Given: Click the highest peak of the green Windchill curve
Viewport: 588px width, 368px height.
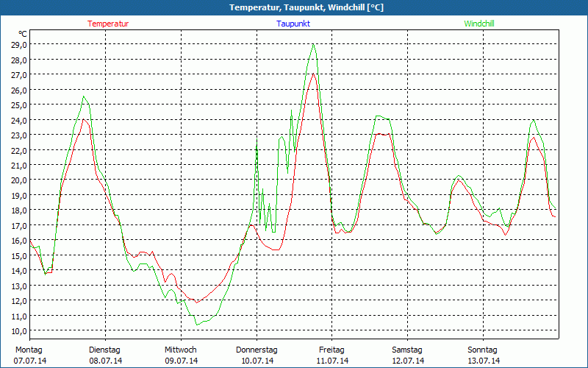Looking at the screenshot, I should [314, 44].
